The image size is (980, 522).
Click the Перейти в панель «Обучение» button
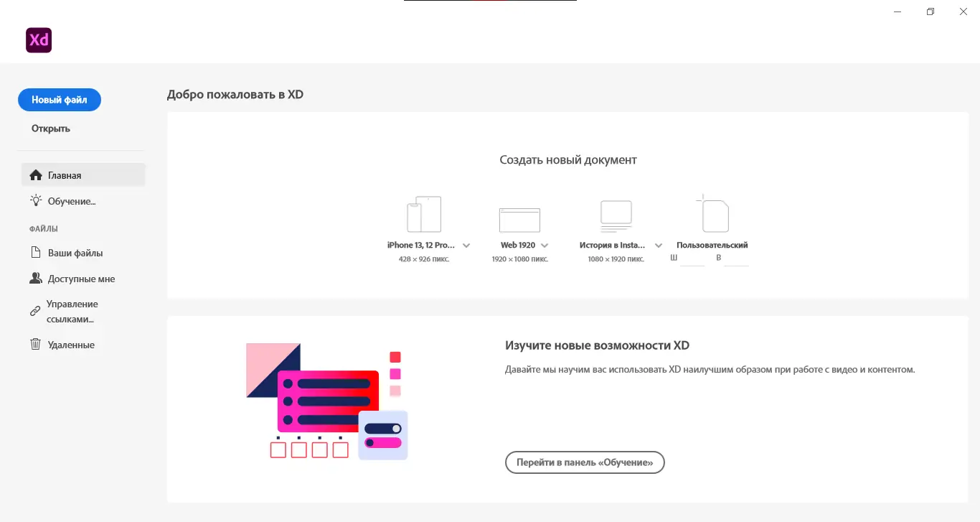click(584, 462)
